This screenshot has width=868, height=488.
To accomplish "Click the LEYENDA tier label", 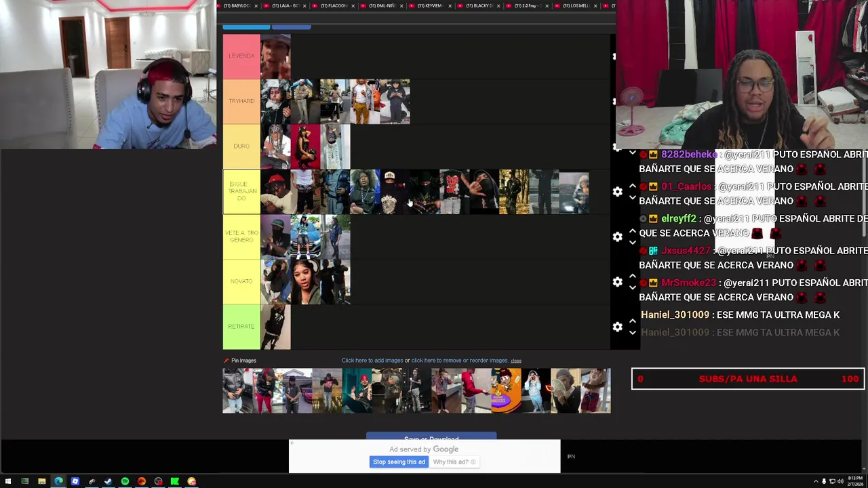I will coord(241,56).
